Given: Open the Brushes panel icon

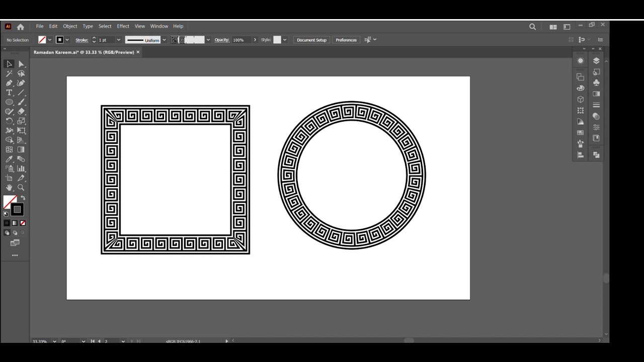Looking at the screenshot, I should (x=580, y=143).
